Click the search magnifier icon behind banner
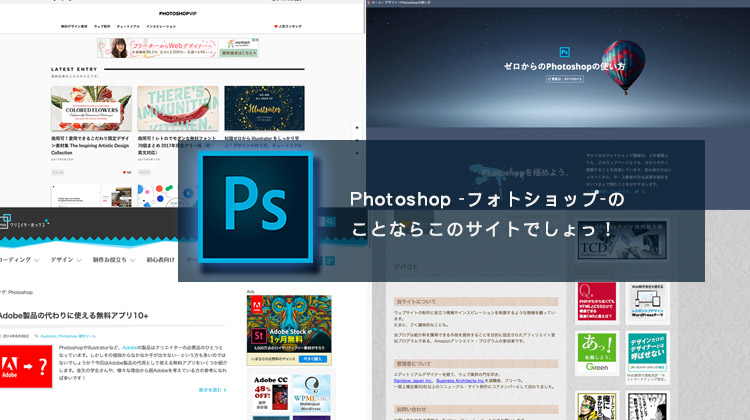 (x=330, y=221)
